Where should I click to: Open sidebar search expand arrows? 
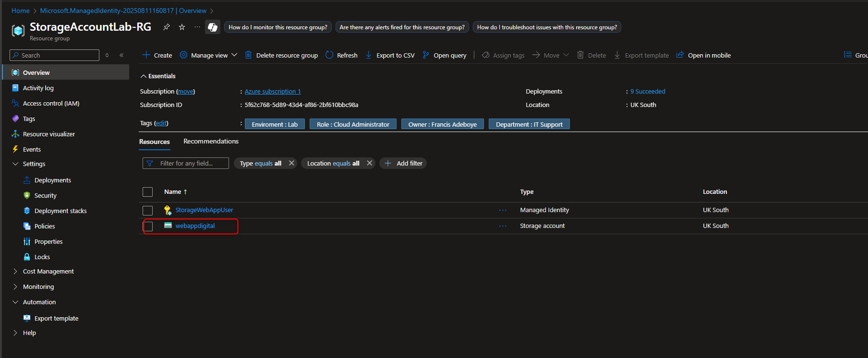(x=107, y=55)
